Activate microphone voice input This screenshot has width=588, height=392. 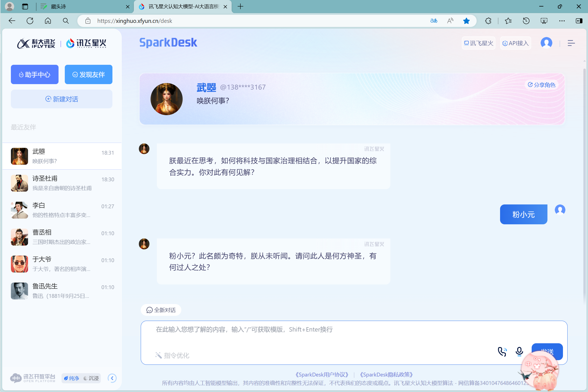(x=519, y=351)
